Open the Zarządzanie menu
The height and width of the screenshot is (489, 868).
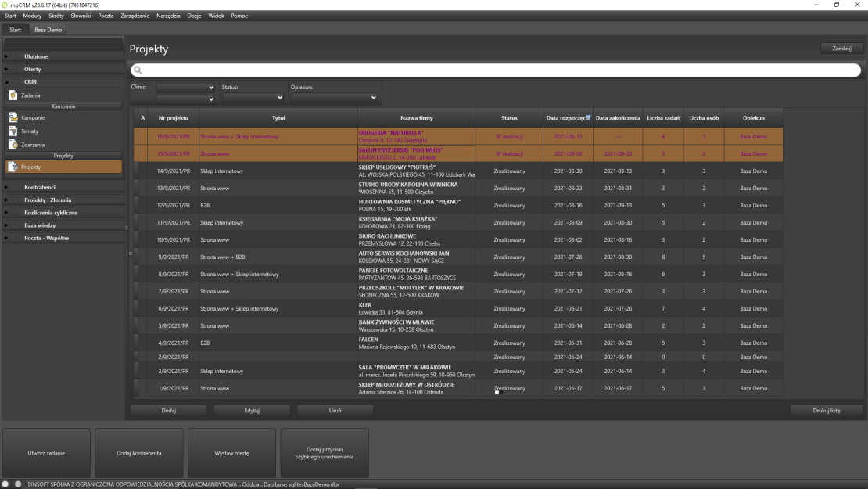tap(135, 16)
